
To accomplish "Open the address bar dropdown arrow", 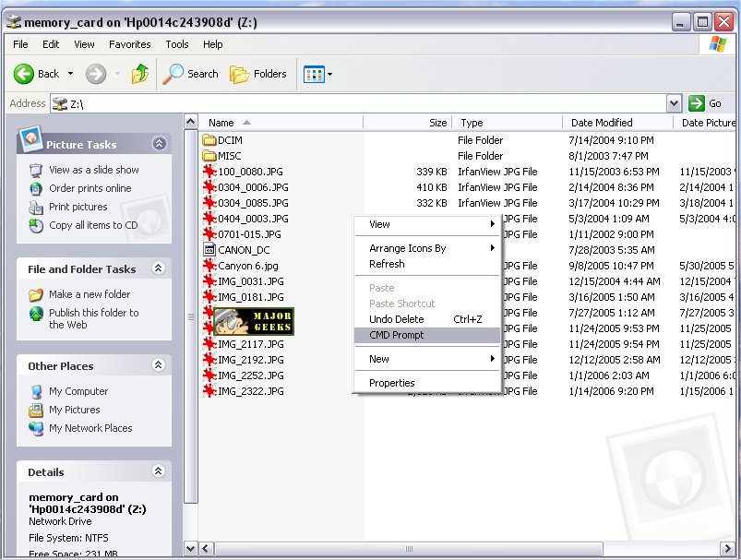I will 674,103.
